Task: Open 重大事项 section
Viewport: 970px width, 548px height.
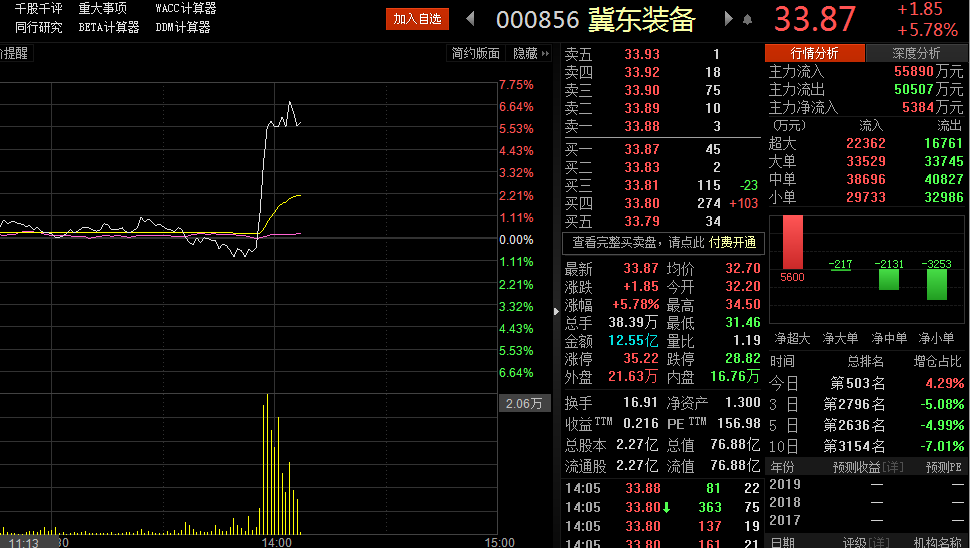Action: (103, 9)
